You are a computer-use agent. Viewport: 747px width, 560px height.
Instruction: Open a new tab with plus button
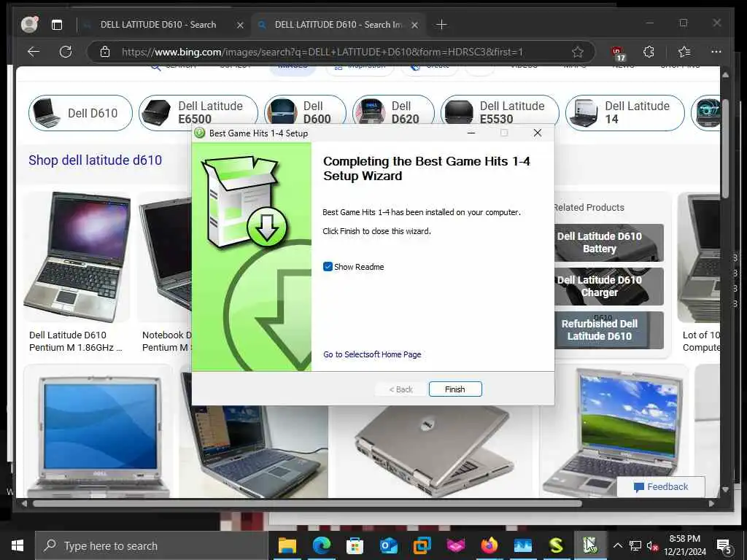point(441,25)
